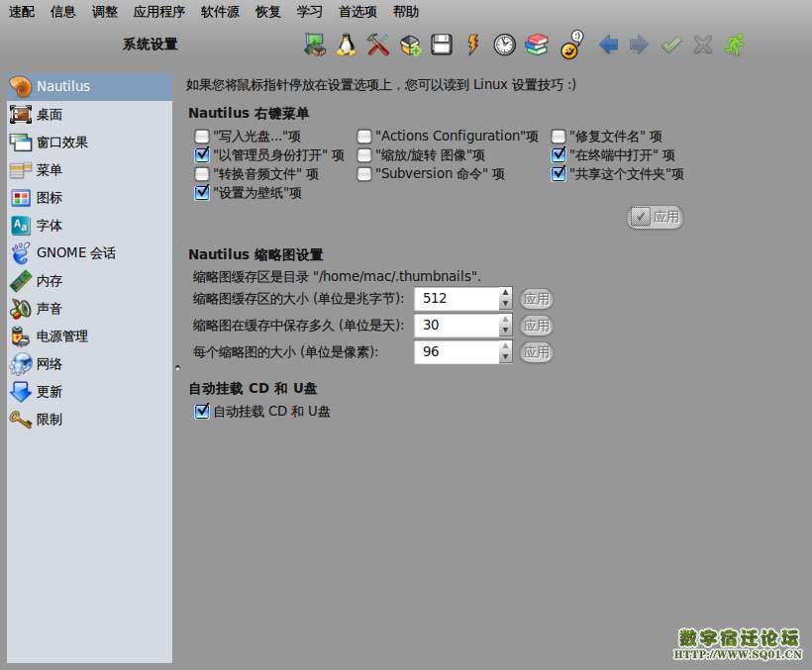Open the 桌面 sidebar section

(x=89, y=115)
